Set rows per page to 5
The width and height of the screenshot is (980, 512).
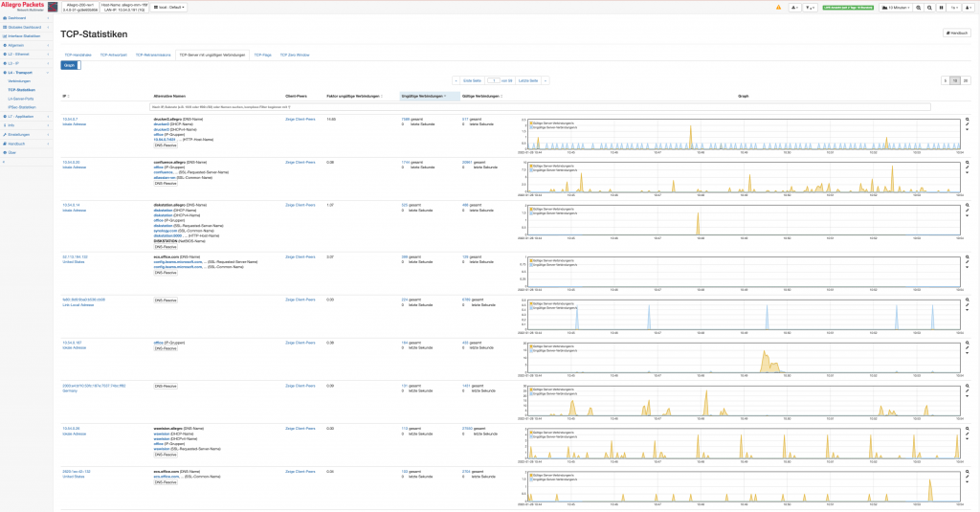(946, 80)
